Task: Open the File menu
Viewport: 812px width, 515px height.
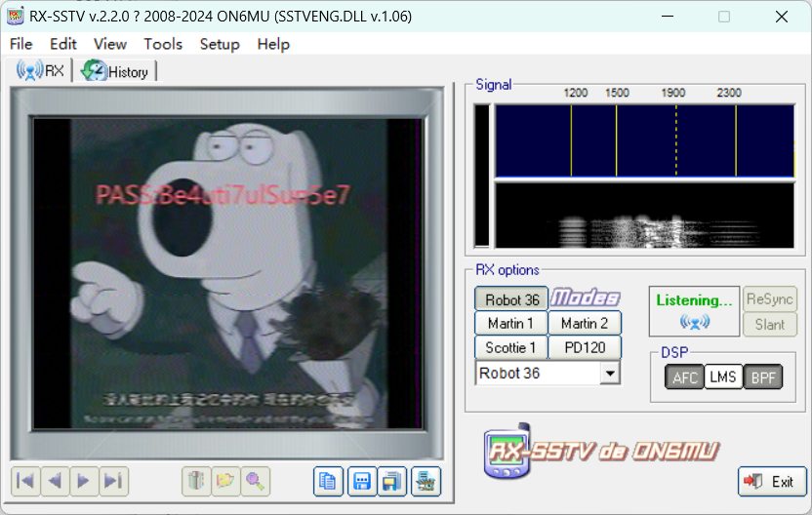Action: coord(21,44)
